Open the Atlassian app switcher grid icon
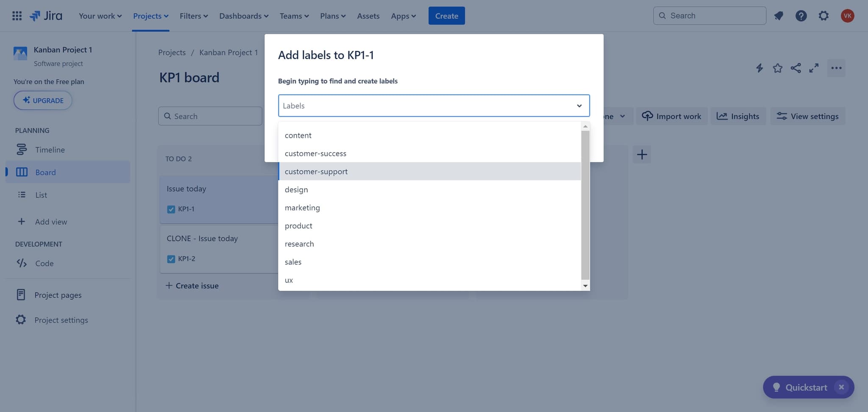 pyautogui.click(x=17, y=16)
